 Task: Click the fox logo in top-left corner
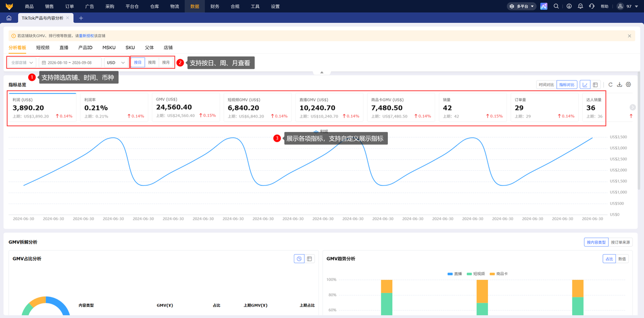(9, 6)
